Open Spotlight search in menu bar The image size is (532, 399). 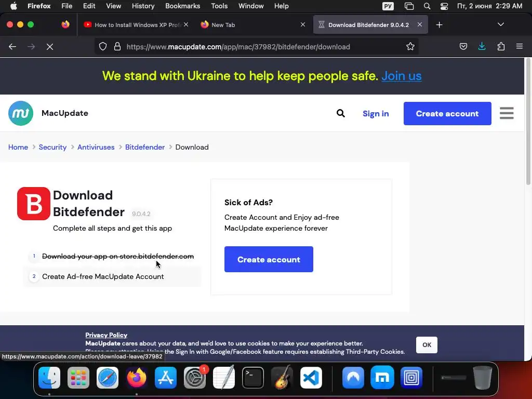click(427, 6)
